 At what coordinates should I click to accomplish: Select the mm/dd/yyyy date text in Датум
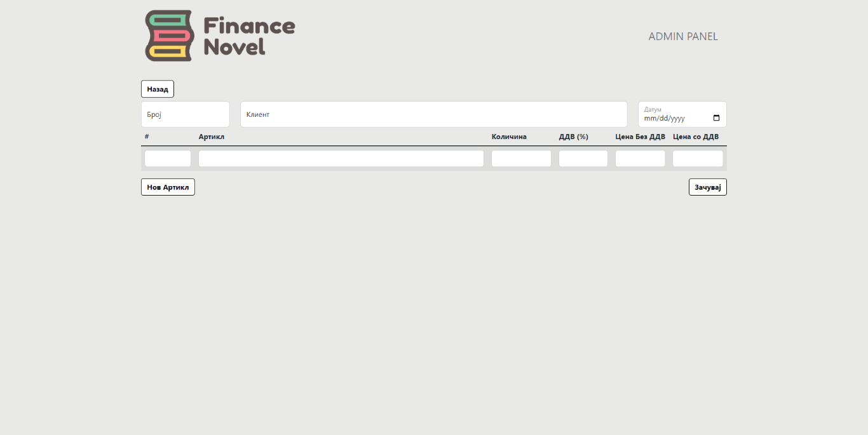click(664, 119)
